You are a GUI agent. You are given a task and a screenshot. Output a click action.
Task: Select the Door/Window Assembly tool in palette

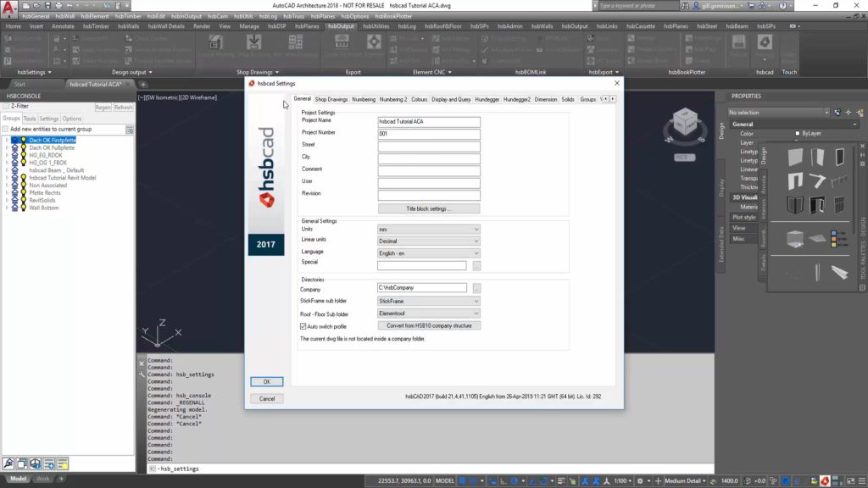817,205
